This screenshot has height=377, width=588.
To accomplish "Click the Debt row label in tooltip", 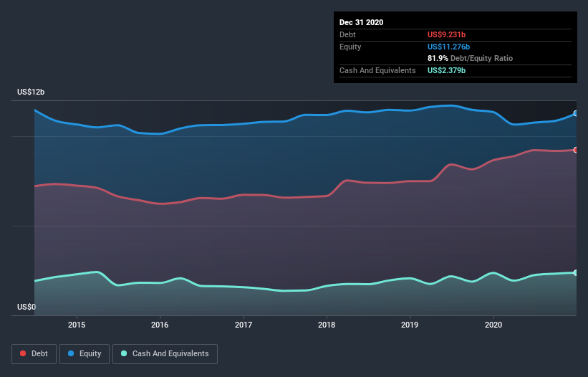I will point(347,34).
